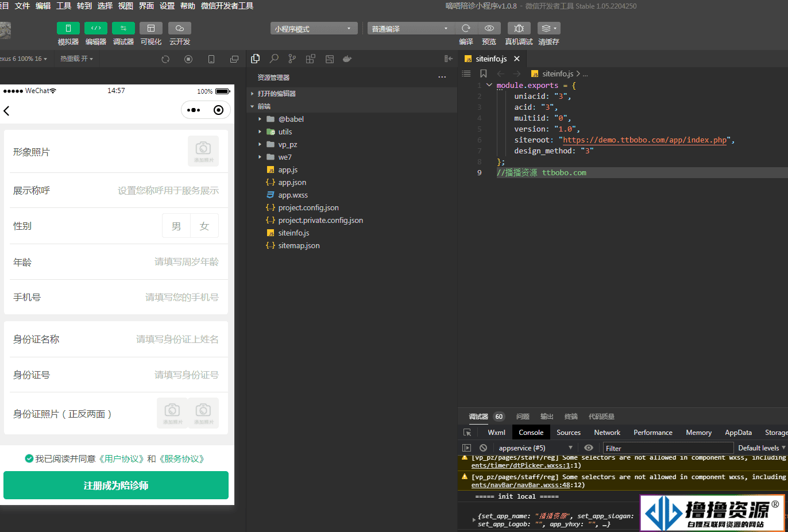Viewport: 788px width, 532px height.
Task: Open project.private.config.json file
Action: tap(352, 220)
